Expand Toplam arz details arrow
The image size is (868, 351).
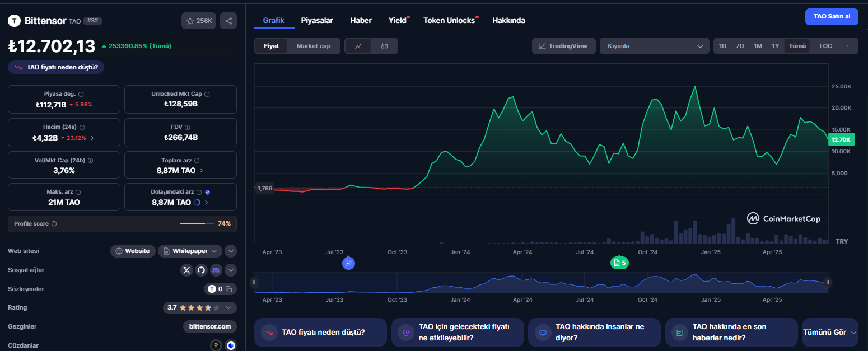pos(202,170)
